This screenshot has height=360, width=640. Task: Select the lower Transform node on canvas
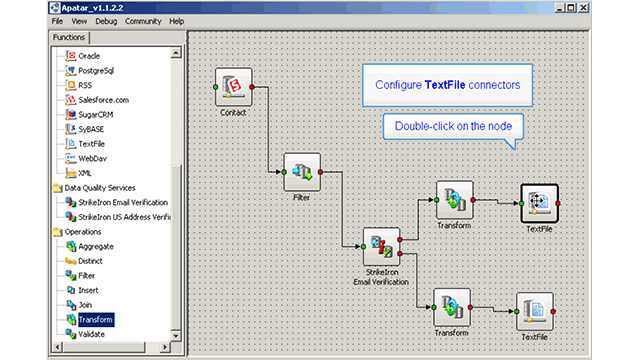[x=452, y=307]
